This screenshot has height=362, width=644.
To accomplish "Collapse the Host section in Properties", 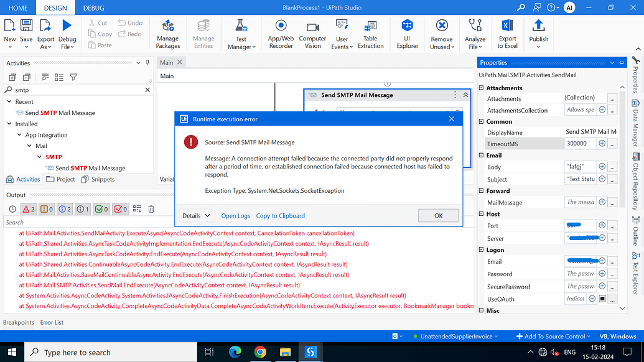I will pyautogui.click(x=481, y=214).
